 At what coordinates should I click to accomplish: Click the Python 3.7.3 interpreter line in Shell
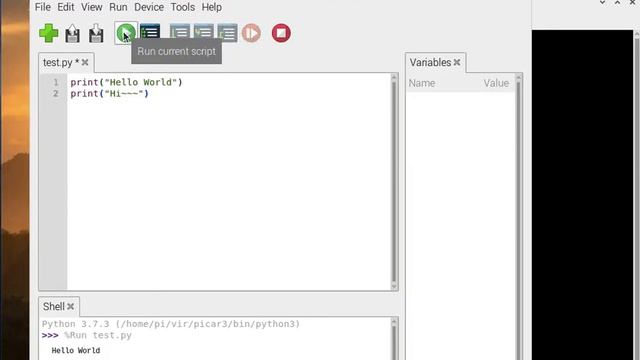pos(171,324)
